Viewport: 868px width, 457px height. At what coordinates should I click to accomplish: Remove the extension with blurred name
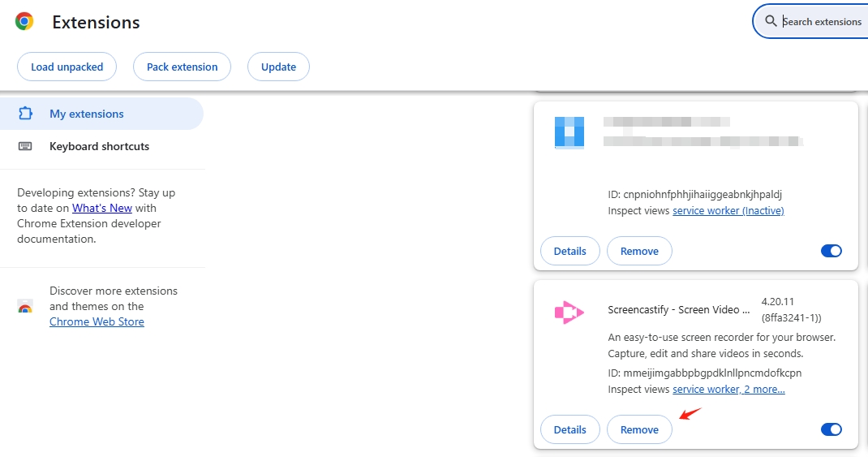click(639, 251)
